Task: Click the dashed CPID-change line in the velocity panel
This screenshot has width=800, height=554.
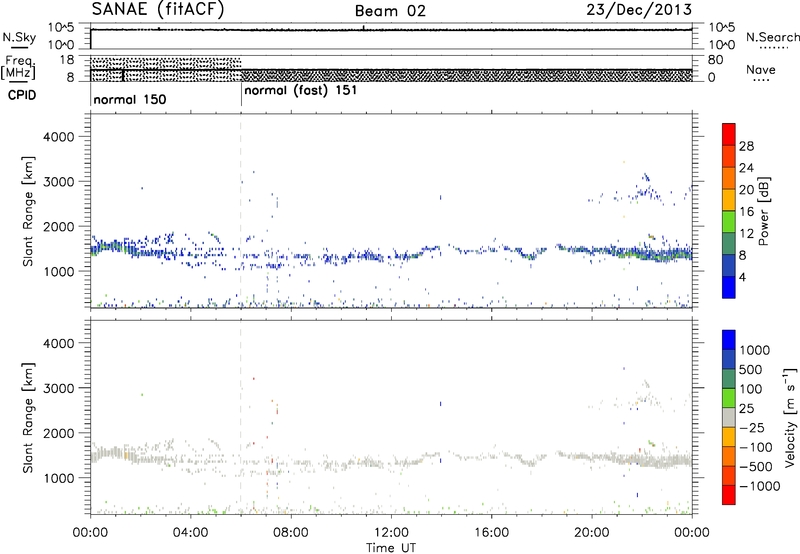Action: [241, 417]
